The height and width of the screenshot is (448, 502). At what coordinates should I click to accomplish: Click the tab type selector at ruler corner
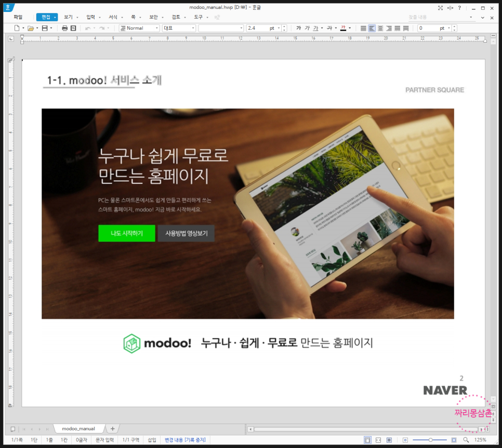coord(11,39)
